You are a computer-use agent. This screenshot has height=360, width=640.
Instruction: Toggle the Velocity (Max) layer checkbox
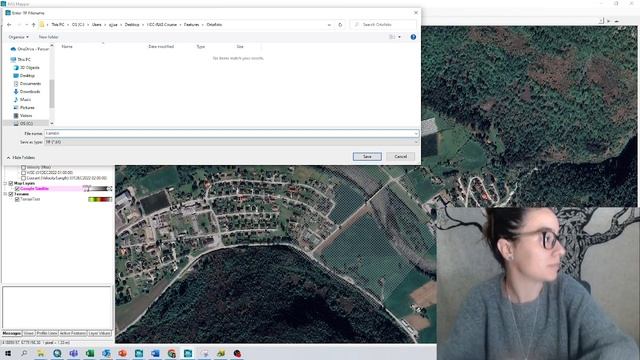tap(24, 168)
